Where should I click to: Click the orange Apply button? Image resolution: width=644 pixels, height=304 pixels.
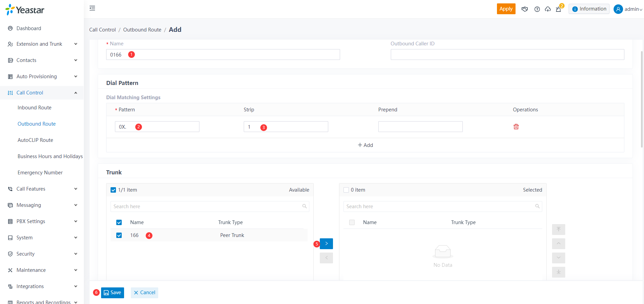pos(506,9)
